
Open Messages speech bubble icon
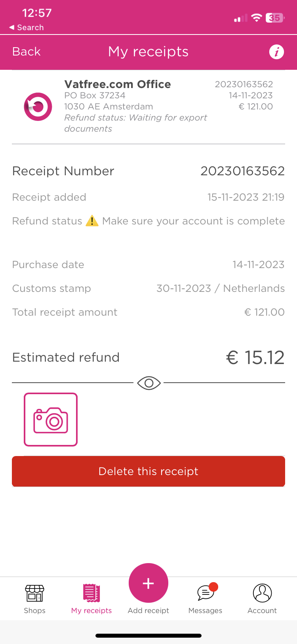206,593
